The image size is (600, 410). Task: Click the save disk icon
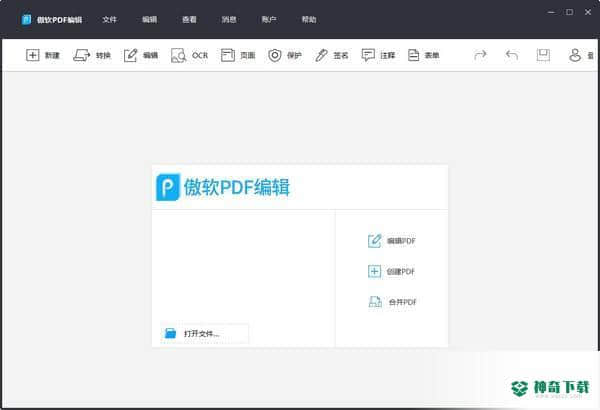(x=543, y=55)
